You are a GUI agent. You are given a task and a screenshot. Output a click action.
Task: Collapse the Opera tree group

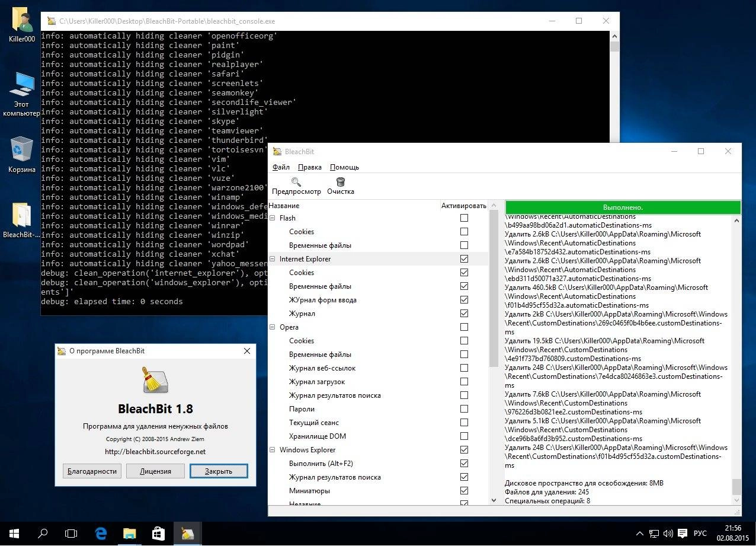click(273, 327)
